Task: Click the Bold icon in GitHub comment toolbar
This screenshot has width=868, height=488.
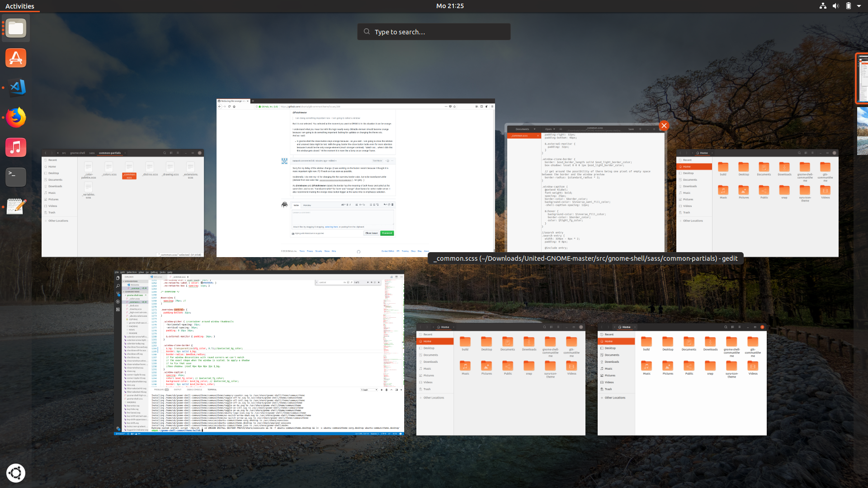Action: (x=347, y=205)
